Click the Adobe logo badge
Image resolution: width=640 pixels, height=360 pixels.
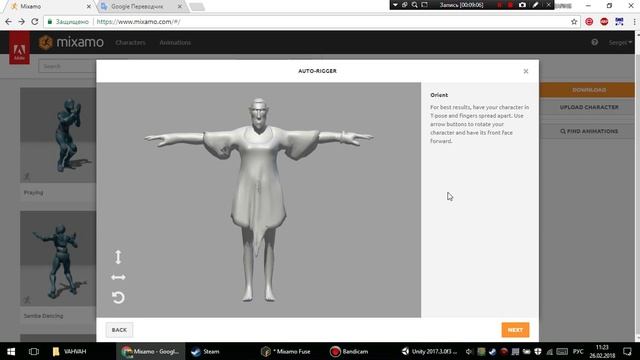(19, 49)
